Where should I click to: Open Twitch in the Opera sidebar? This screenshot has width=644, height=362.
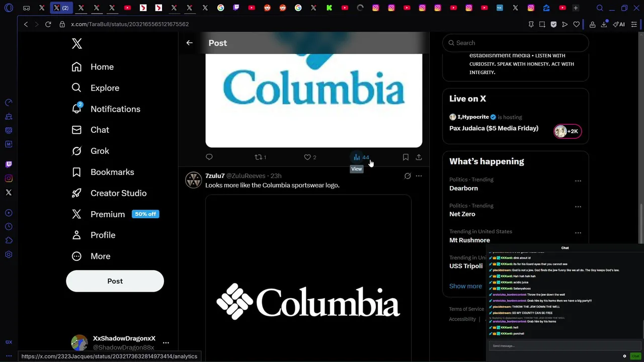(9, 164)
